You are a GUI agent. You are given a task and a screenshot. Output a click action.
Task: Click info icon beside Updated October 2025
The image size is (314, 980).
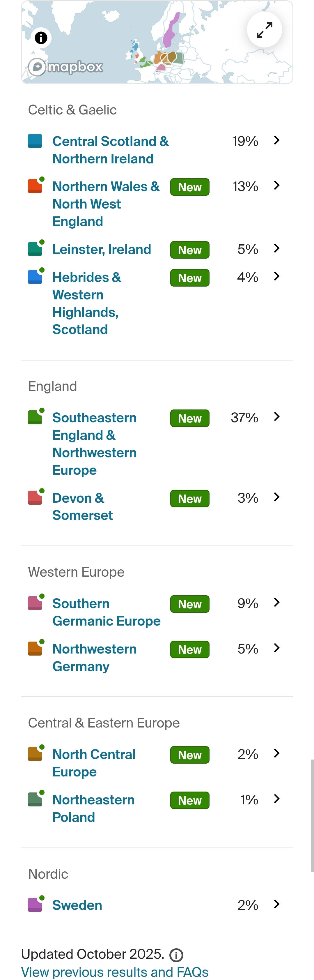click(176, 954)
